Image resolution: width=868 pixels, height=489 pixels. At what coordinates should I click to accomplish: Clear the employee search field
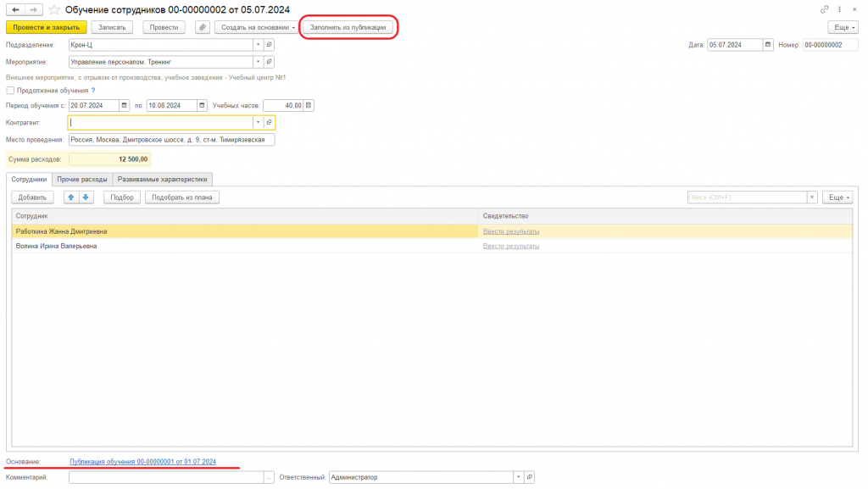coord(812,197)
